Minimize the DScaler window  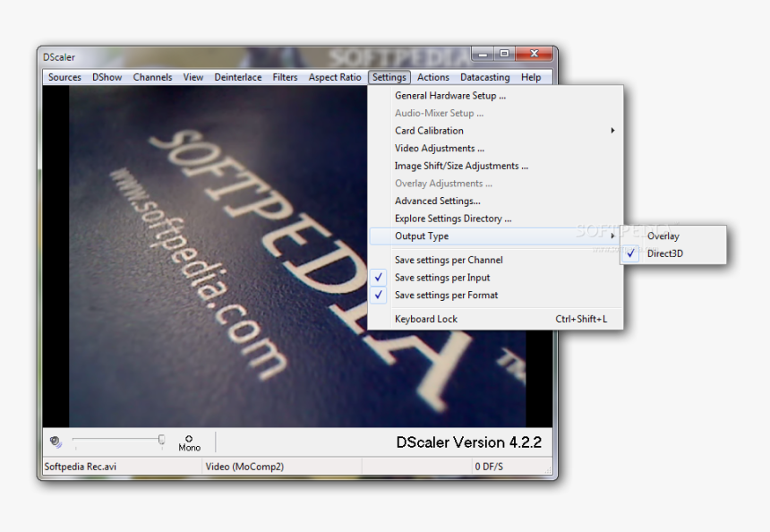coord(483,54)
